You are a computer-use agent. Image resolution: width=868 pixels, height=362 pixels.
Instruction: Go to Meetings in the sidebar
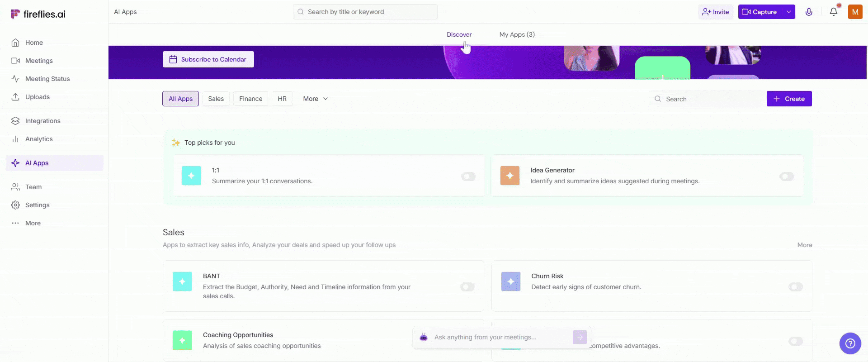click(54, 61)
